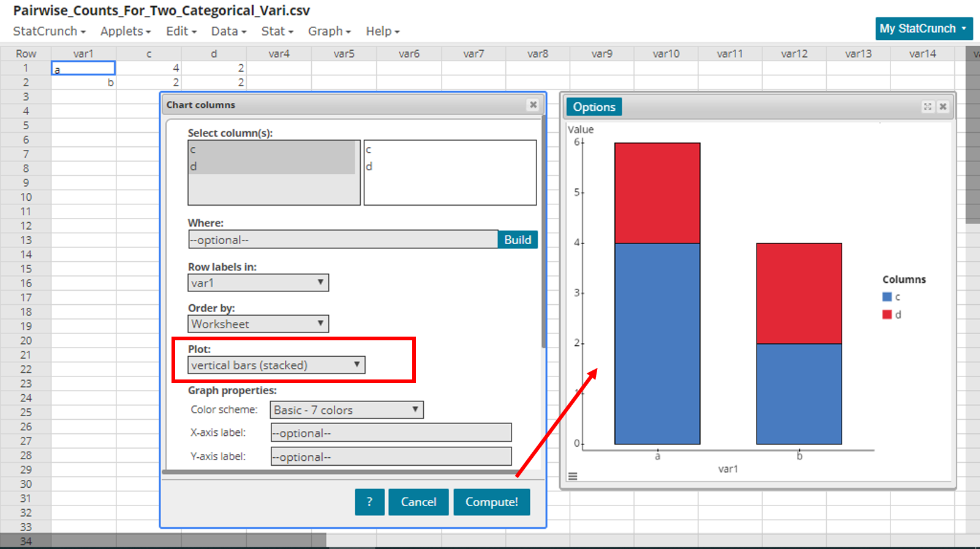Viewport: 980px width, 549px height.
Task: Expand the Row labels in dropdown
Action: pyautogui.click(x=258, y=283)
